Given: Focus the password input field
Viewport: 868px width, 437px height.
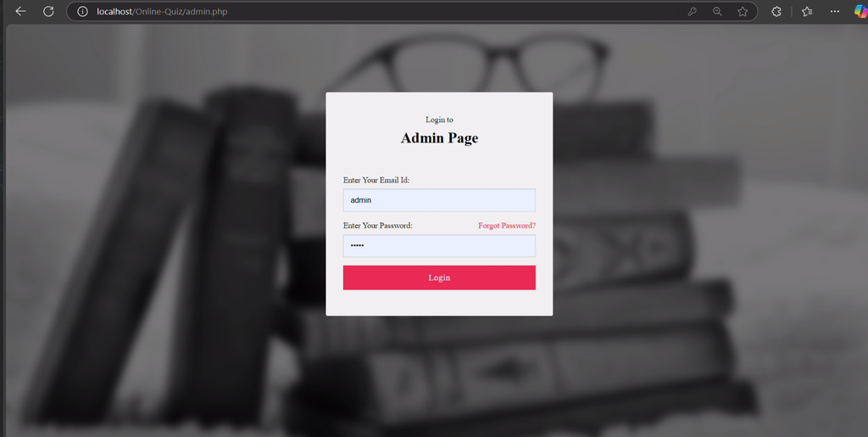Looking at the screenshot, I should click(439, 246).
